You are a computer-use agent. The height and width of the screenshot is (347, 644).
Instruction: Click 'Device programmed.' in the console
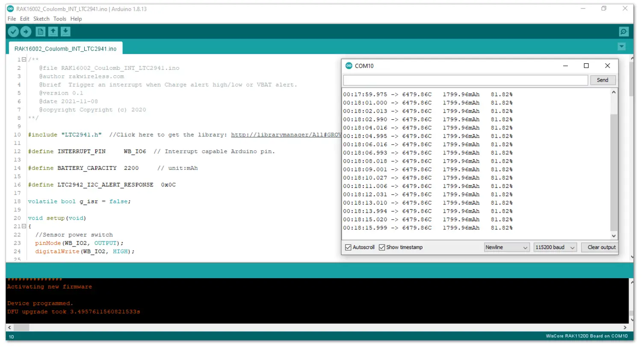(x=40, y=303)
